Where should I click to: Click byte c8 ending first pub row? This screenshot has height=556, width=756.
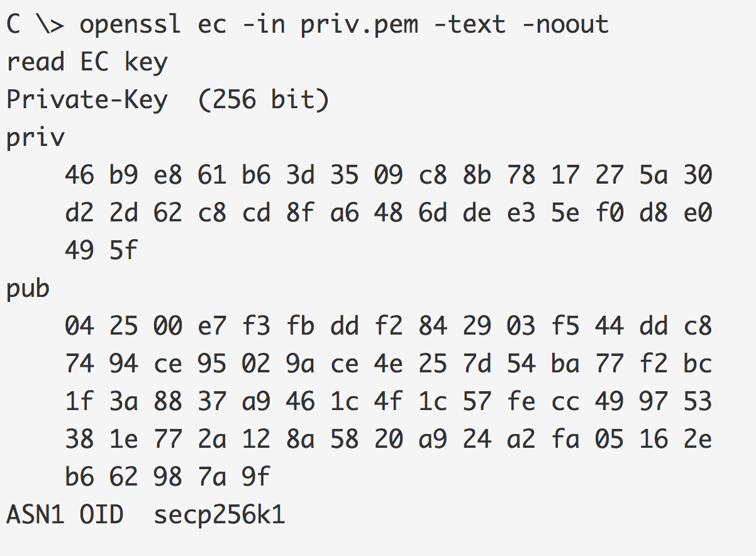point(698,326)
